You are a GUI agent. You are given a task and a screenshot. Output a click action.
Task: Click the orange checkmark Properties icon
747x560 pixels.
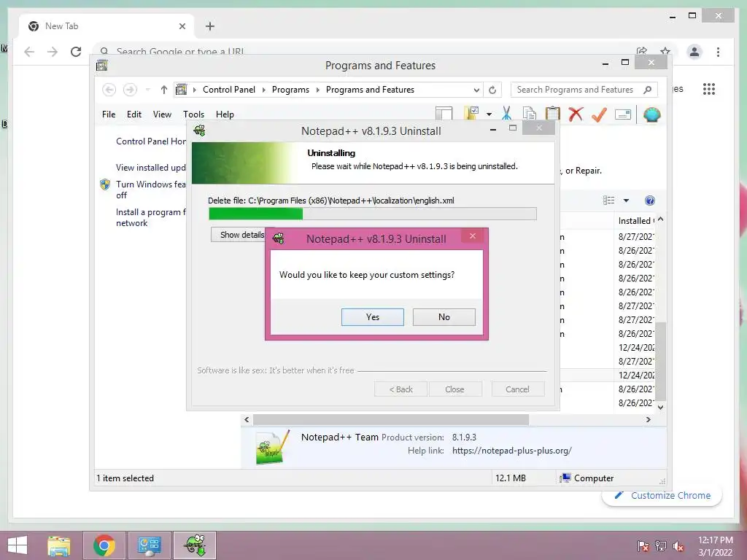point(599,114)
